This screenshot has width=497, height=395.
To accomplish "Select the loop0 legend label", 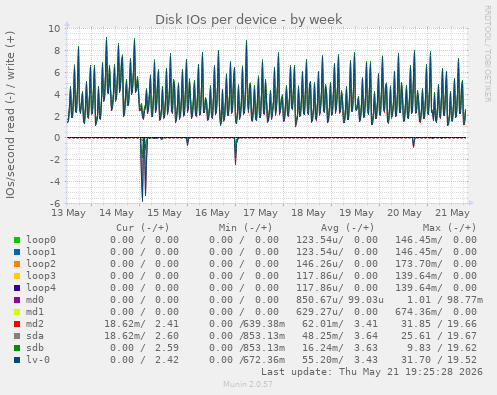I will (x=41, y=240).
